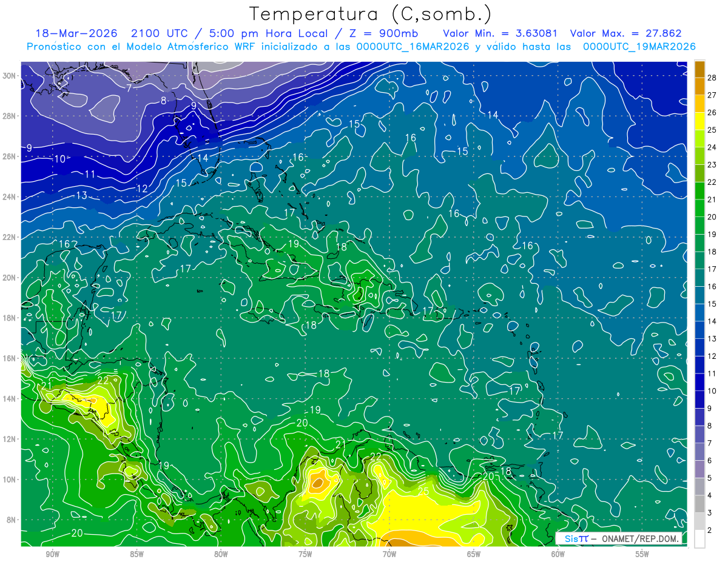Click the 55W longitude axis label
This screenshot has height=562, width=728.
pos(642,554)
